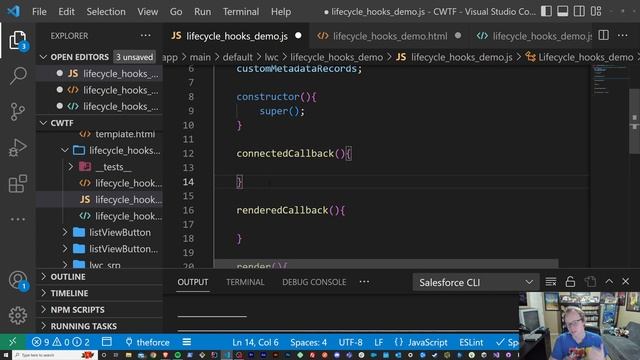640x360 pixels.
Task: Collapse the CWTF folder section
Action: (x=44, y=122)
